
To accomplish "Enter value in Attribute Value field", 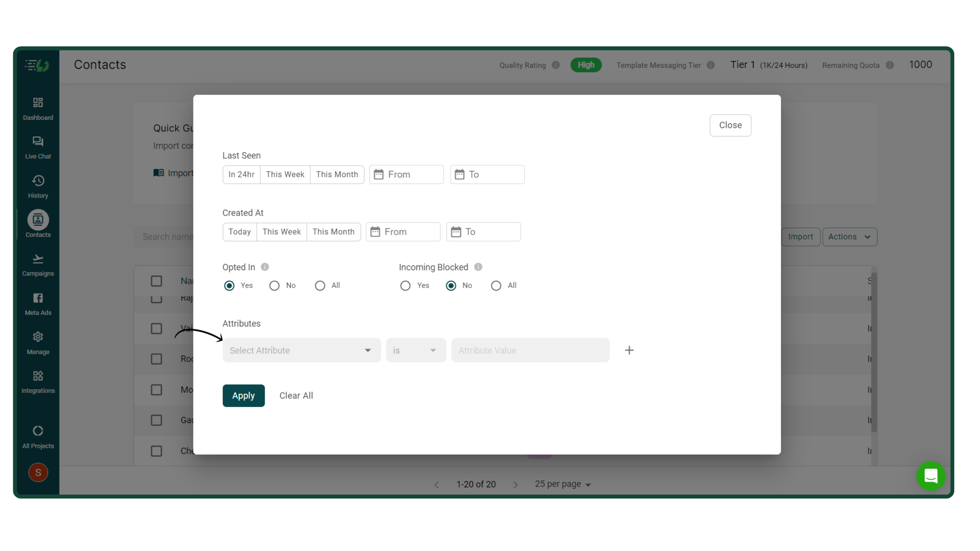I will 530,350.
